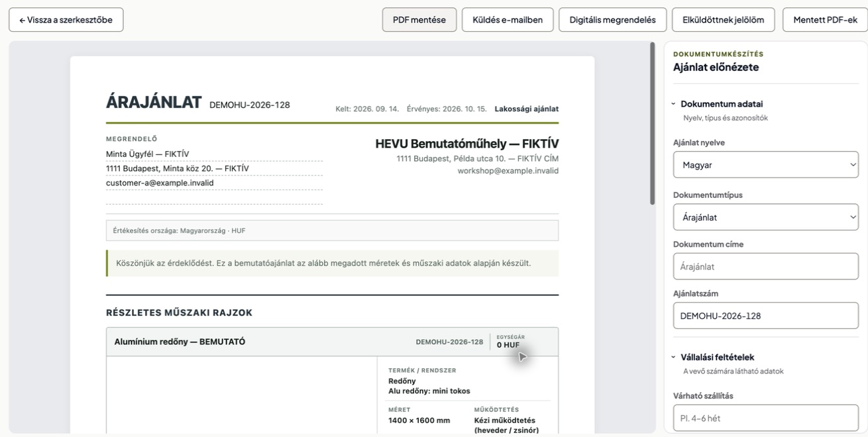Viewport: 868px width, 437px height.
Task: Click the Alu redőny: mini tokos text
Action: click(429, 391)
